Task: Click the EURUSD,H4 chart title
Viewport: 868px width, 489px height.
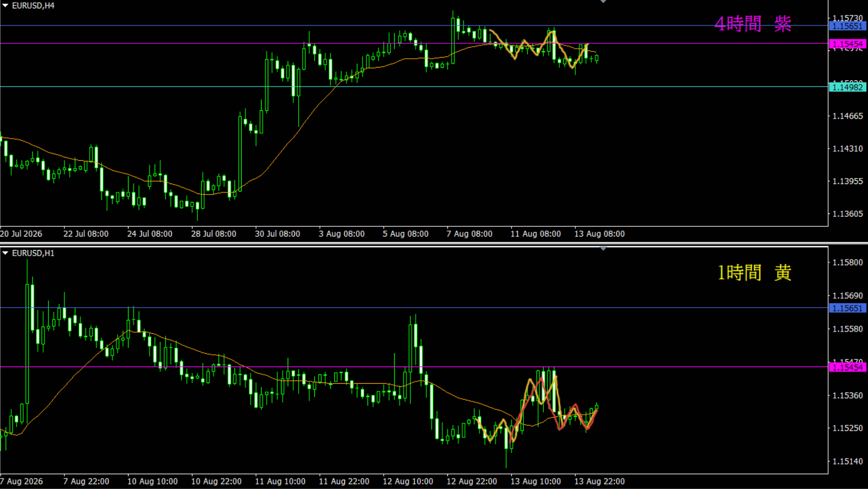Action: (x=33, y=6)
